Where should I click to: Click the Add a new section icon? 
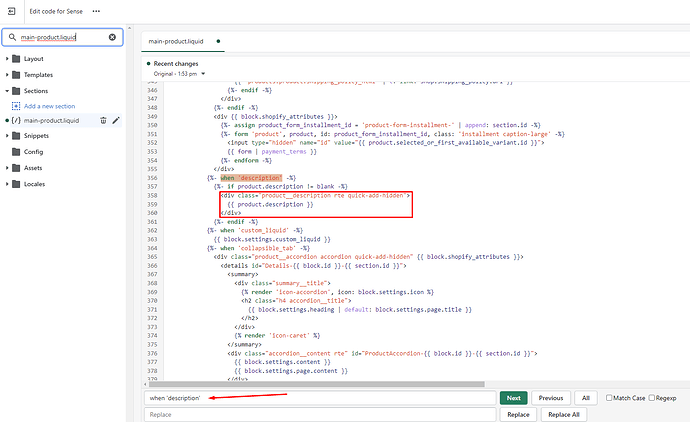(x=16, y=105)
